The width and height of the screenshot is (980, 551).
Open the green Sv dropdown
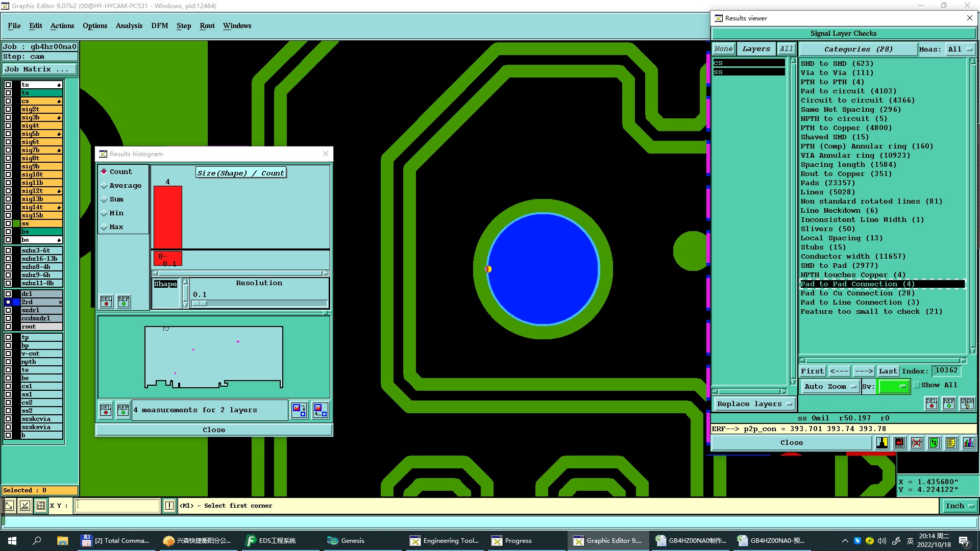(x=894, y=386)
